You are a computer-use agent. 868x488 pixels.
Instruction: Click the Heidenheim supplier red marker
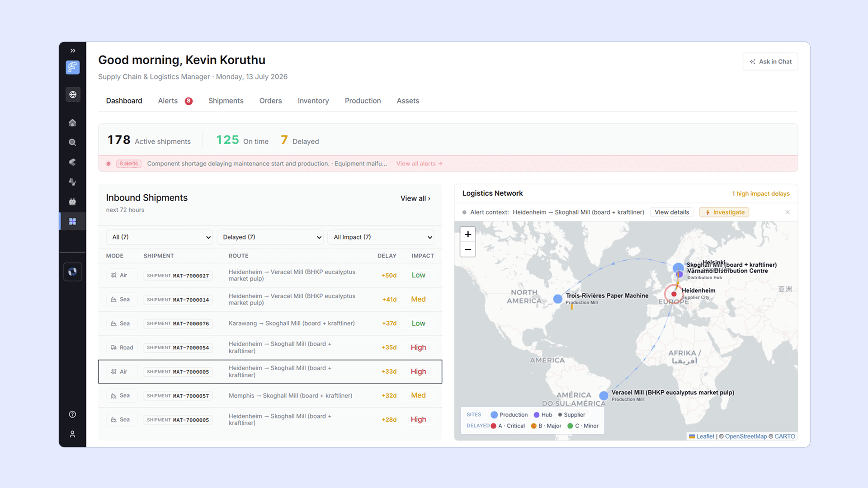[x=674, y=294]
